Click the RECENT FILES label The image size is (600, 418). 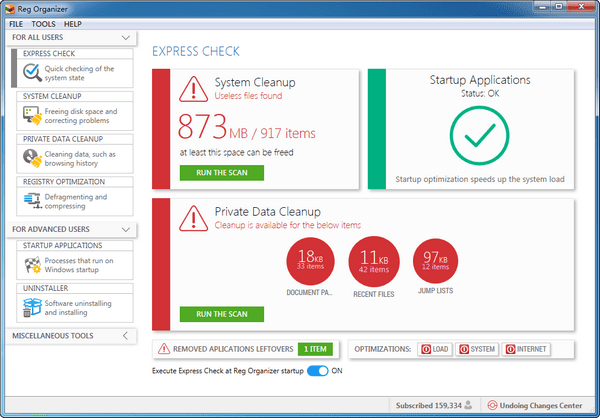tap(374, 294)
